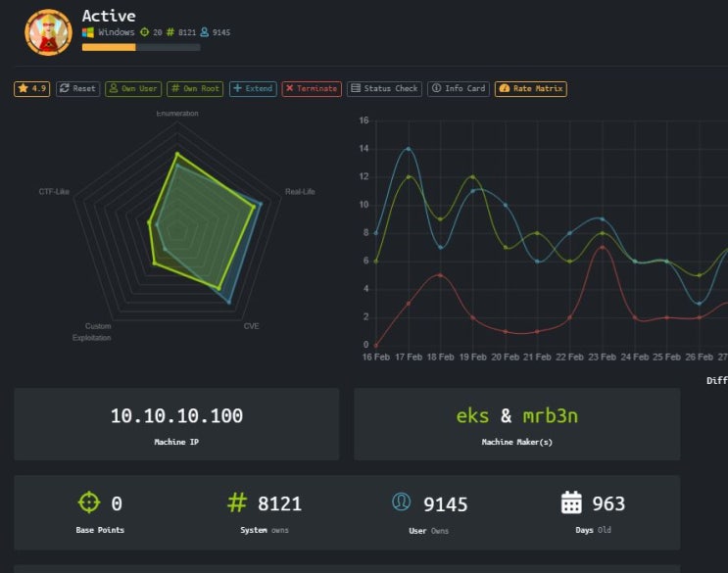Click the blue User Owns person icon
728x573 pixels.
(x=401, y=502)
